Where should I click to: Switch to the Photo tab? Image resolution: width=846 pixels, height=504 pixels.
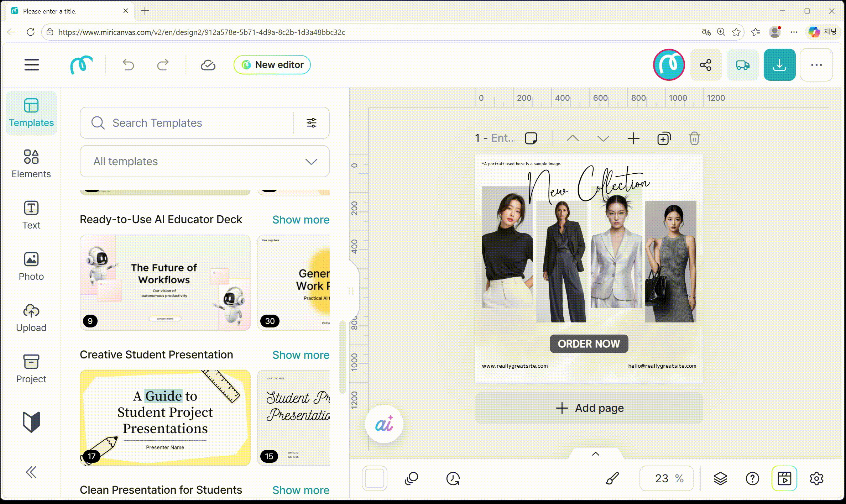click(31, 267)
